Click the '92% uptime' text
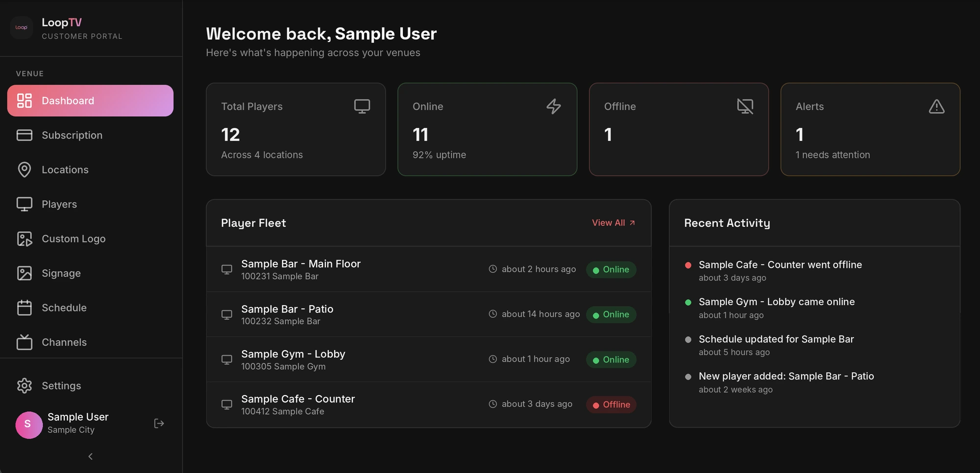This screenshot has width=980, height=473. pos(439,155)
